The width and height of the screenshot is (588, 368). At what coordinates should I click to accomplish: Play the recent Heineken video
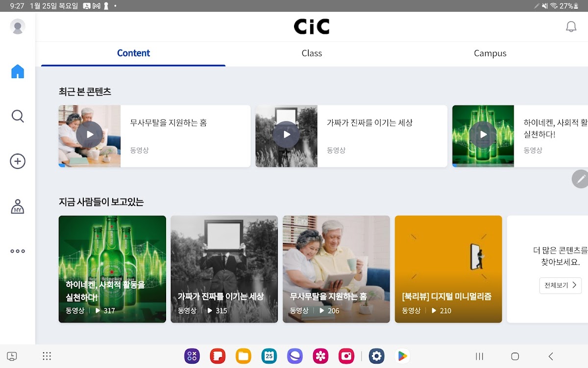click(483, 134)
